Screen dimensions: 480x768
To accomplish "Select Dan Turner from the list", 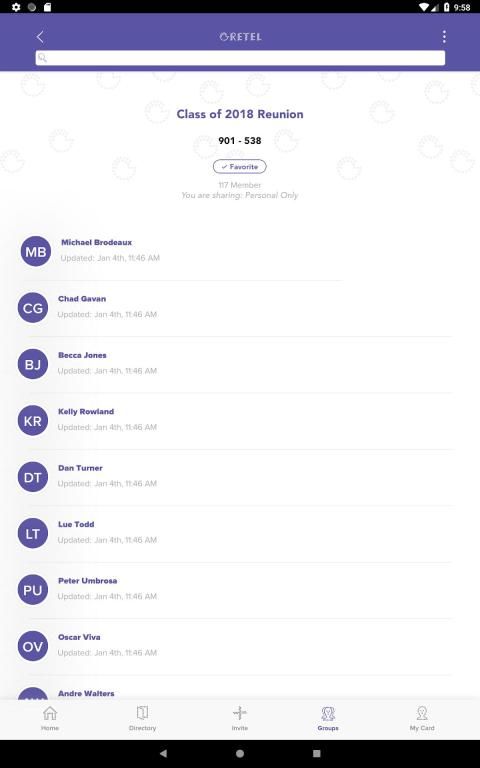I will click(235, 477).
